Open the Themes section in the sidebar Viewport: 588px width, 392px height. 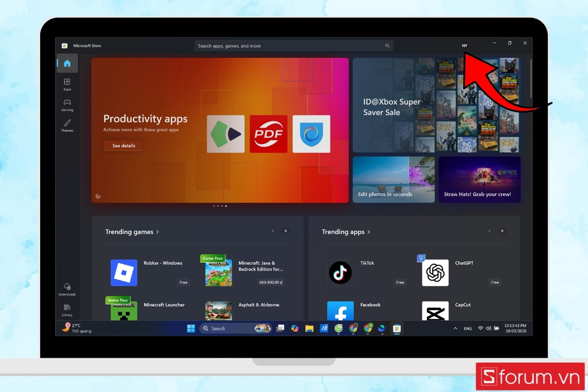pyautogui.click(x=67, y=124)
